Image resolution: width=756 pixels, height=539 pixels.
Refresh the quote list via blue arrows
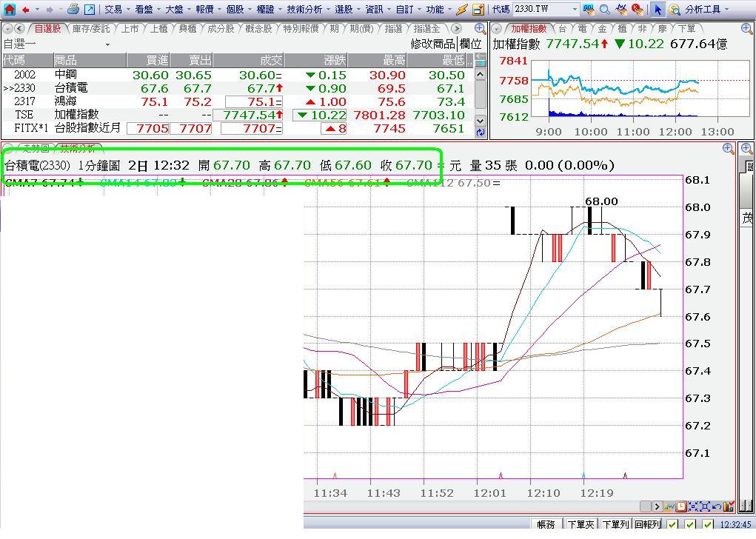click(x=481, y=132)
